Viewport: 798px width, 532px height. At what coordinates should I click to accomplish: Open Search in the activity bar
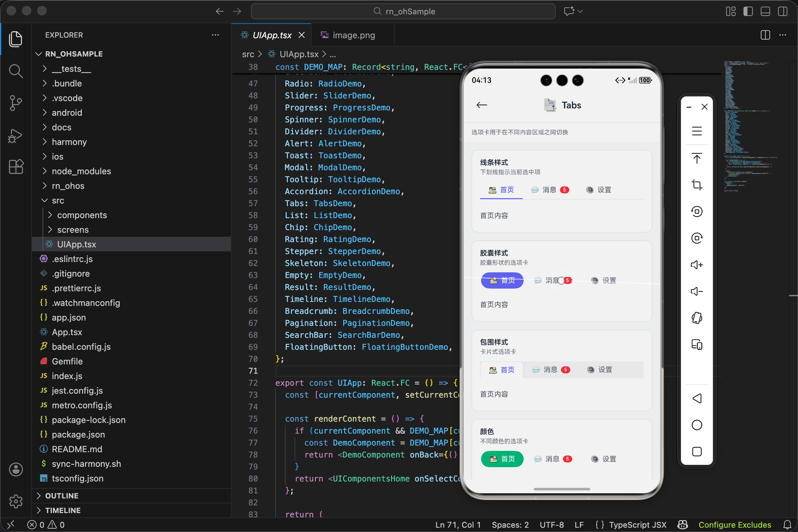[x=16, y=71]
